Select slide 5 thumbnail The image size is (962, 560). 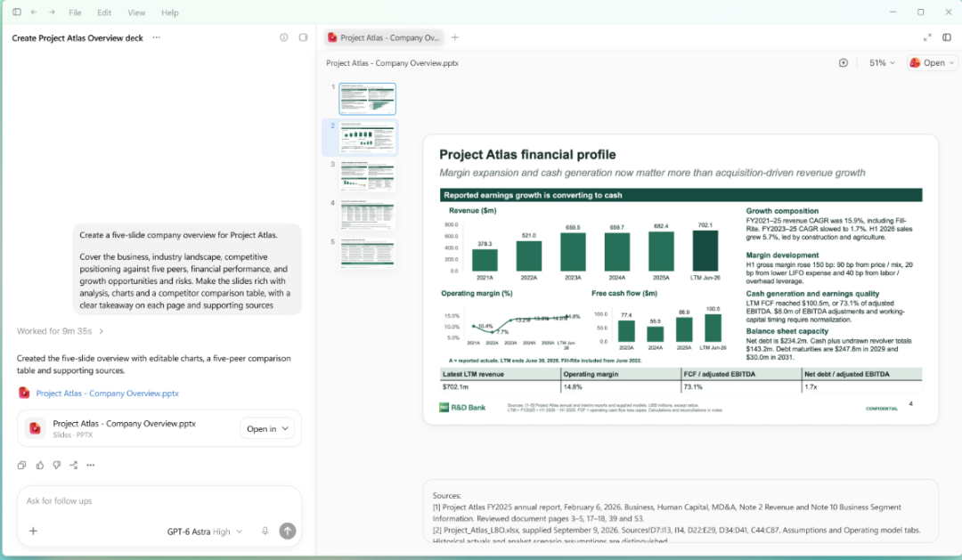[x=368, y=254]
